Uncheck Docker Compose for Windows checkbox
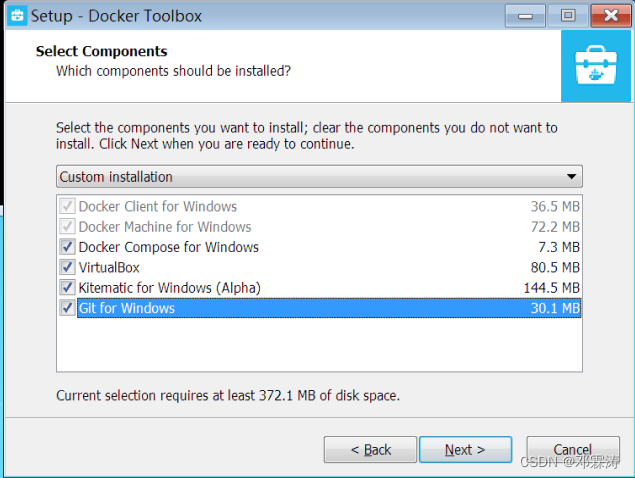The height and width of the screenshot is (478, 635). 67,247
